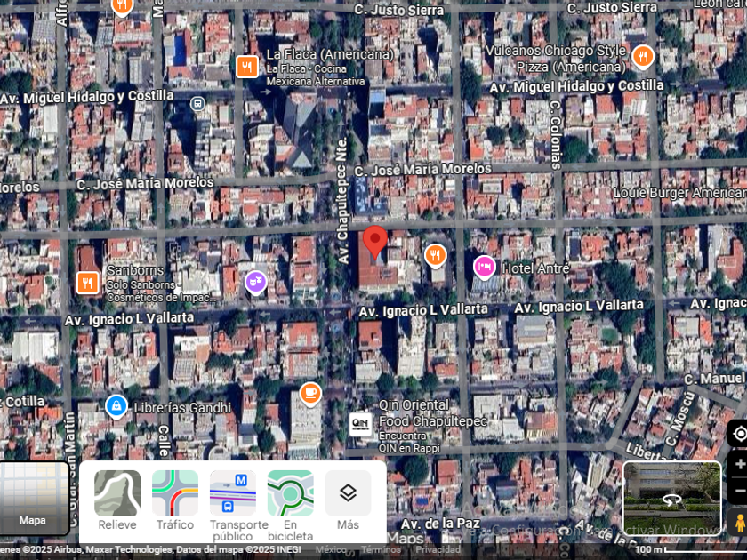Select the Librerías Gandhi shopping marker
The width and height of the screenshot is (747, 560).
pyautogui.click(x=116, y=407)
